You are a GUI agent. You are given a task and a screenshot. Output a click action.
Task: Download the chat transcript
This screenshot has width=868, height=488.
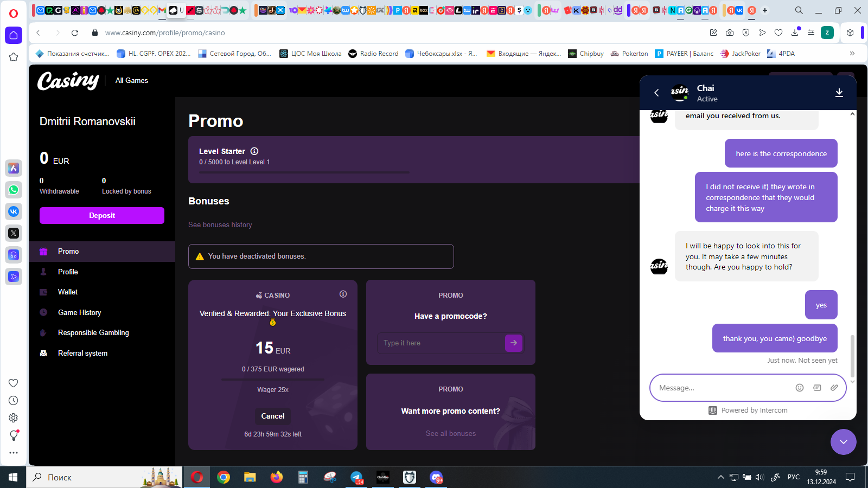(839, 93)
